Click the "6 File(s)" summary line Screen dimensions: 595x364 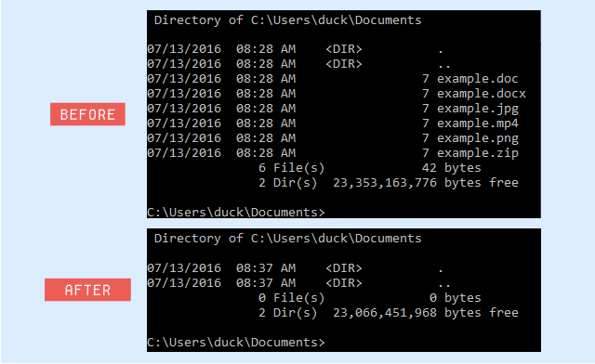pyautogui.click(x=370, y=168)
